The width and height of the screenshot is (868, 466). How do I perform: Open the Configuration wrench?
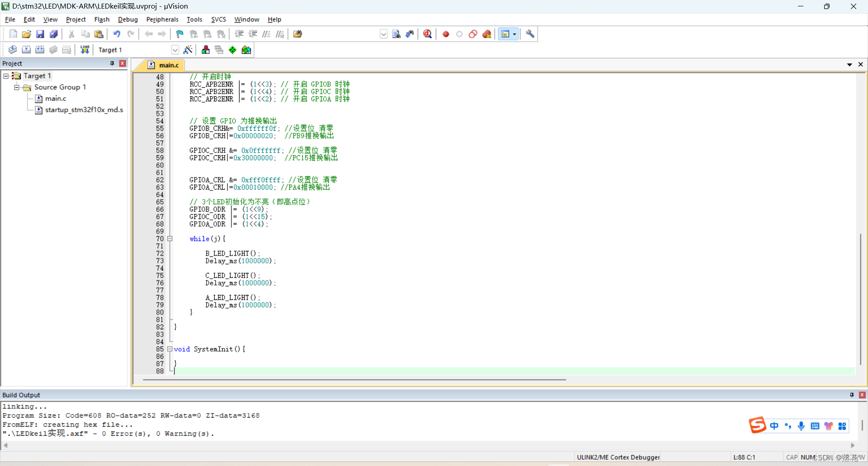point(530,34)
